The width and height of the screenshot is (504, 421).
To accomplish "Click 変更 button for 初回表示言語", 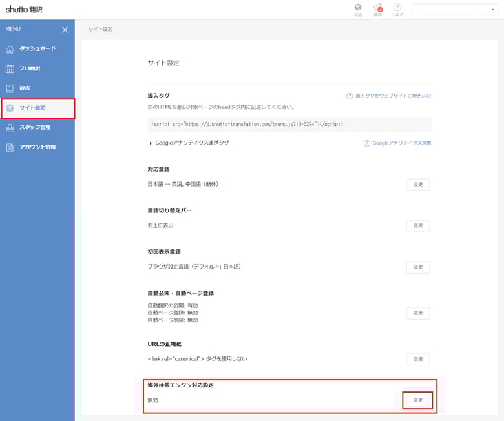I will pos(418,267).
